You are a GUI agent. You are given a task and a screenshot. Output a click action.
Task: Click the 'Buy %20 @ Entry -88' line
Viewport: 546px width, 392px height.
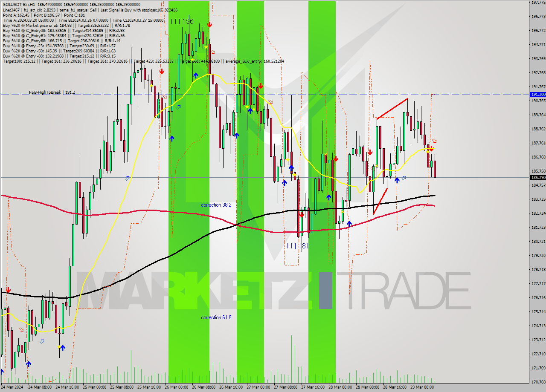[x=59, y=56]
